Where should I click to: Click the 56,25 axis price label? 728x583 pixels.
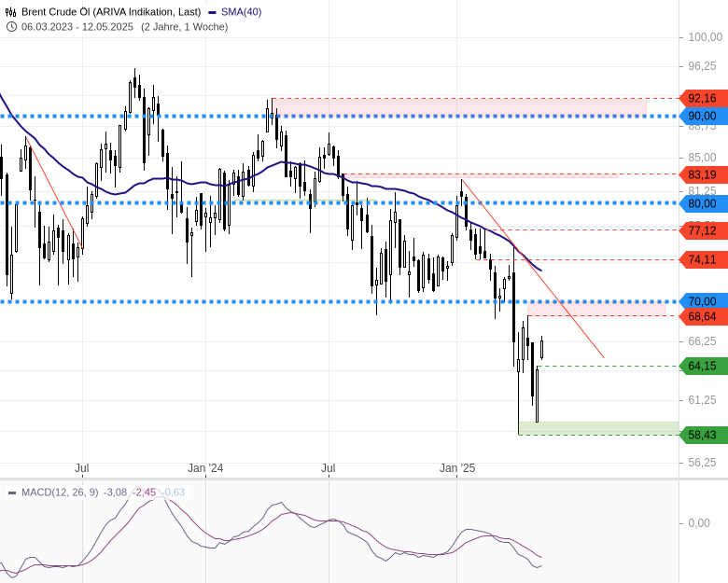click(702, 463)
